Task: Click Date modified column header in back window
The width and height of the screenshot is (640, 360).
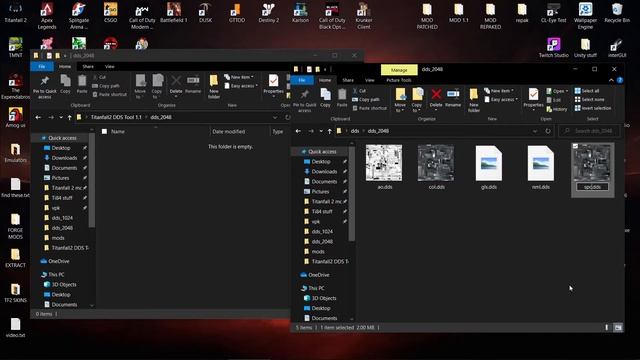Action: tap(229, 131)
